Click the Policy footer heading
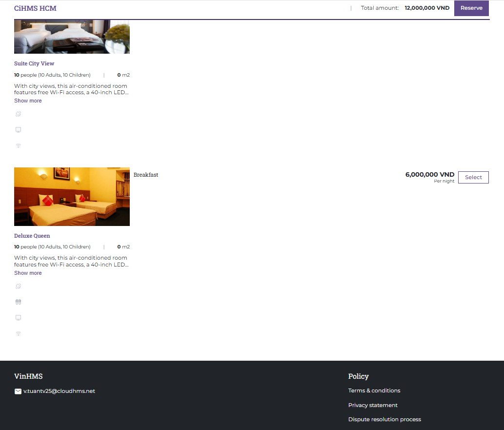The image size is (504, 430). (359, 376)
